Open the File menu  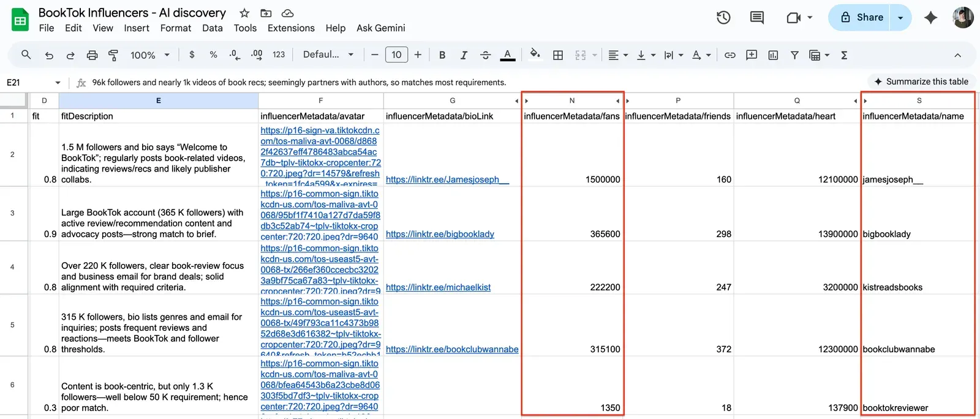[47, 28]
